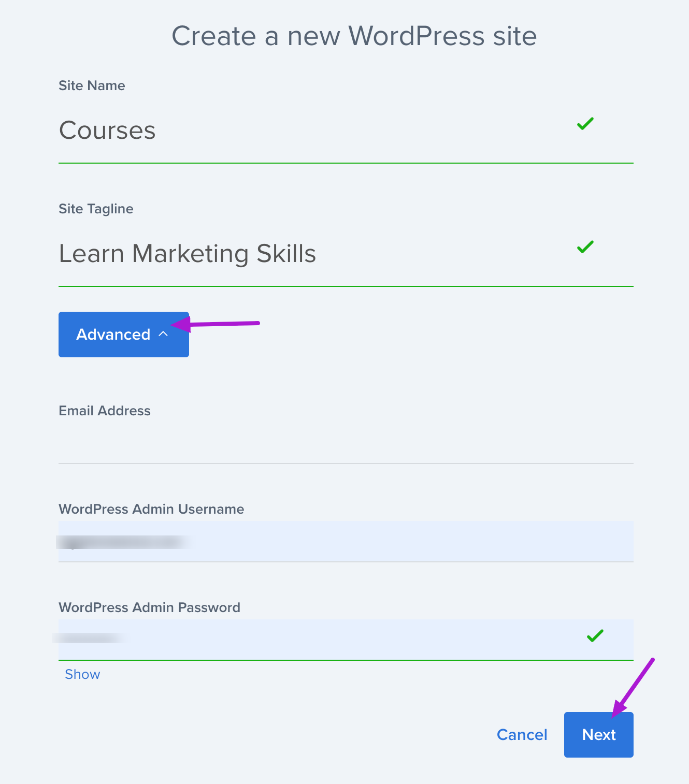Select the WordPress Admin Username field
Image resolution: width=689 pixels, height=784 pixels.
(x=346, y=542)
